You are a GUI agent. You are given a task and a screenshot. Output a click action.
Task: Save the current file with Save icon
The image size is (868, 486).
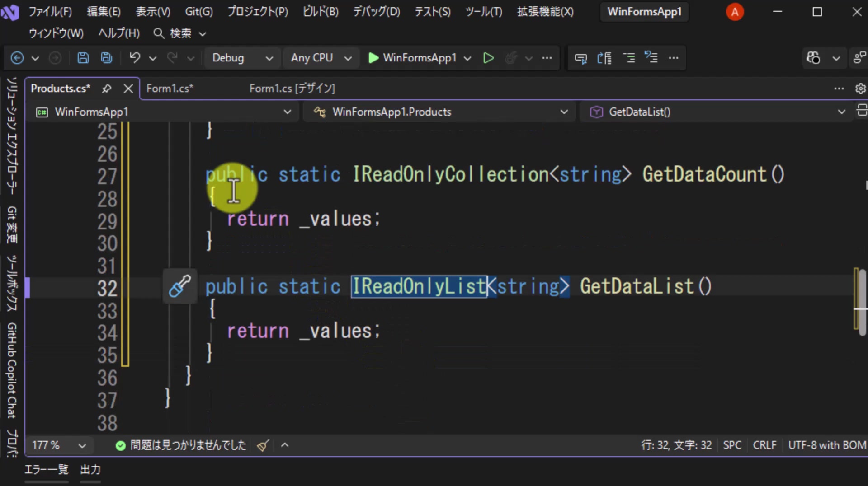pos(83,58)
